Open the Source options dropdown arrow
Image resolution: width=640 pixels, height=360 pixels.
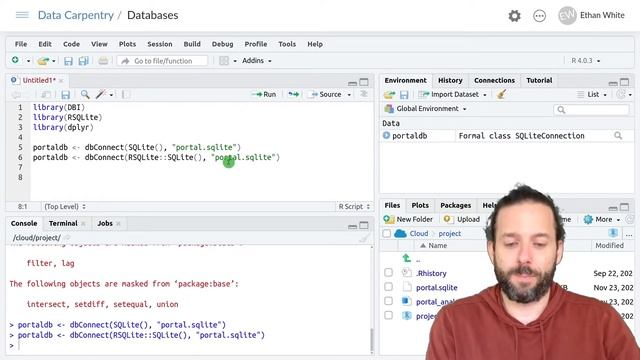[x=349, y=95]
